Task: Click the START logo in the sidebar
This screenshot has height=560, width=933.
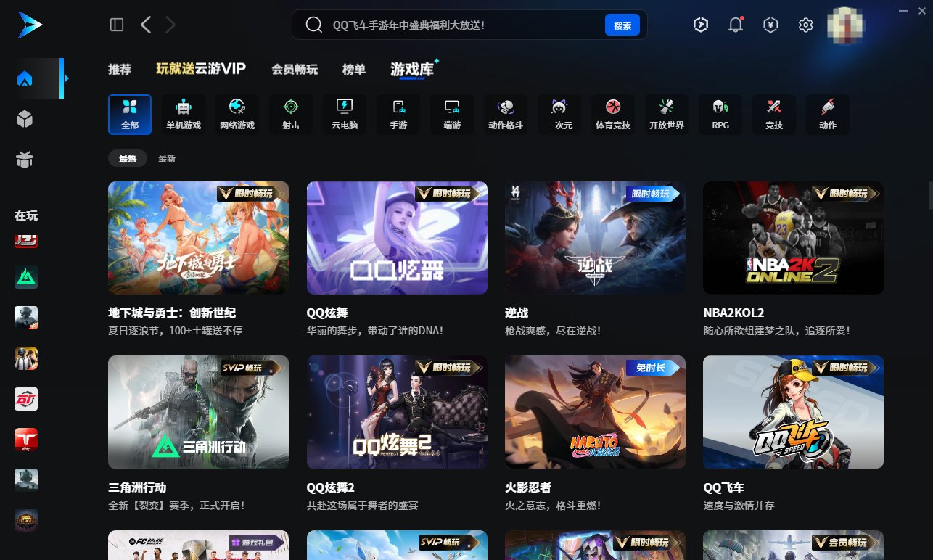Action: 30,25
